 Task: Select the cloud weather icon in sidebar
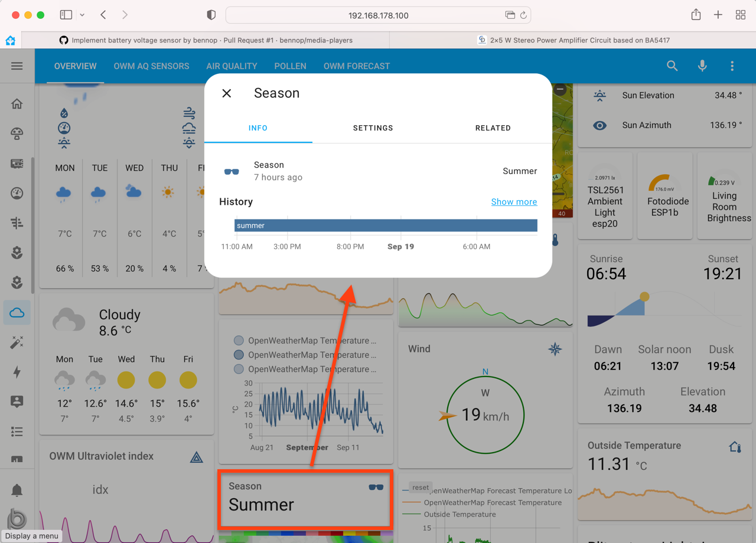(17, 312)
